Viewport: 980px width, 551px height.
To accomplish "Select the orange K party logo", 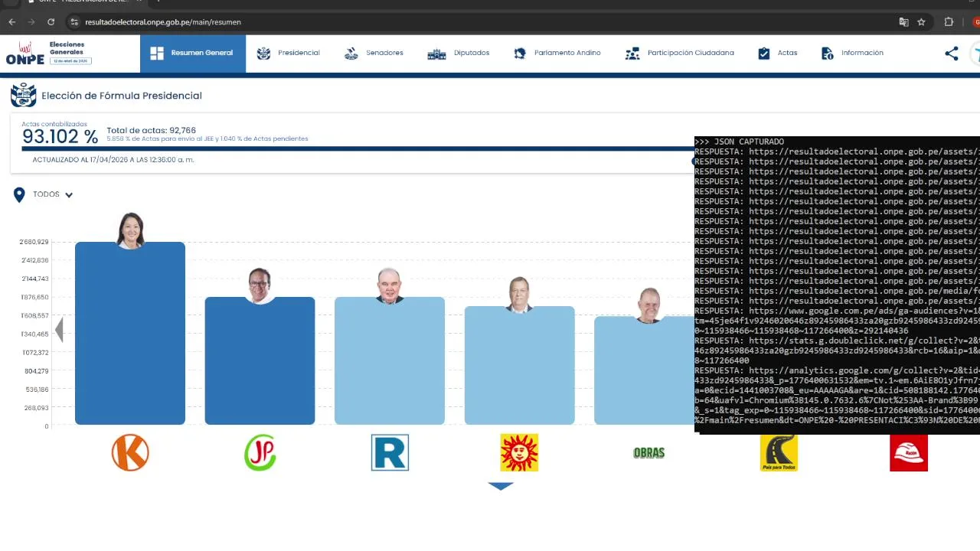I will 130,452.
